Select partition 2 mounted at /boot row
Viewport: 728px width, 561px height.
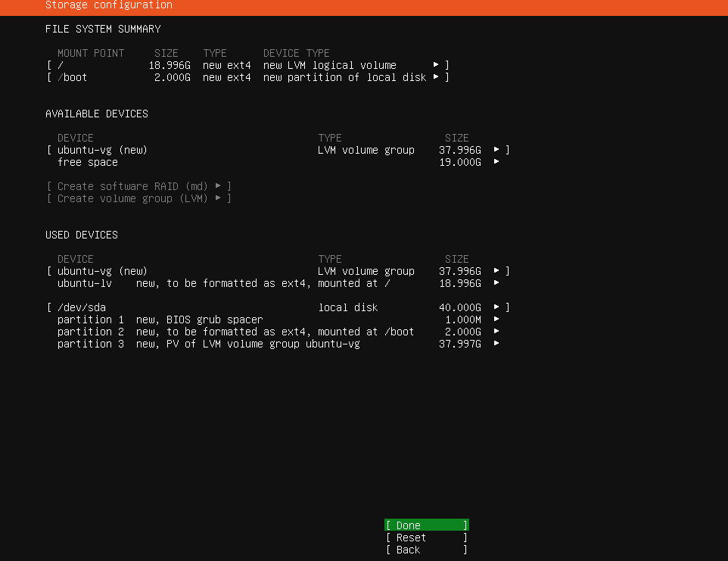point(278,332)
